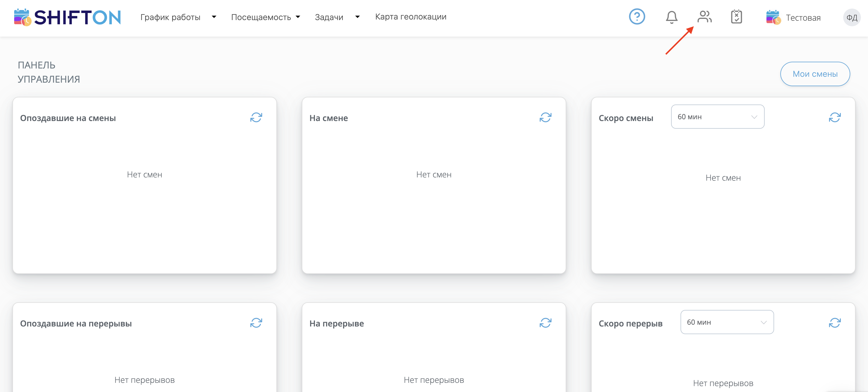Refresh the Скоро перерыв card
This screenshot has height=392, width=868.
click(835, 323)
